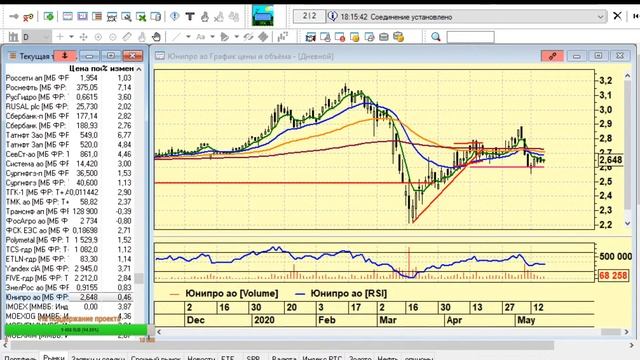Screen dimensions: 640x360
Task: Click the window with printer icon
Action: point(369,37)
